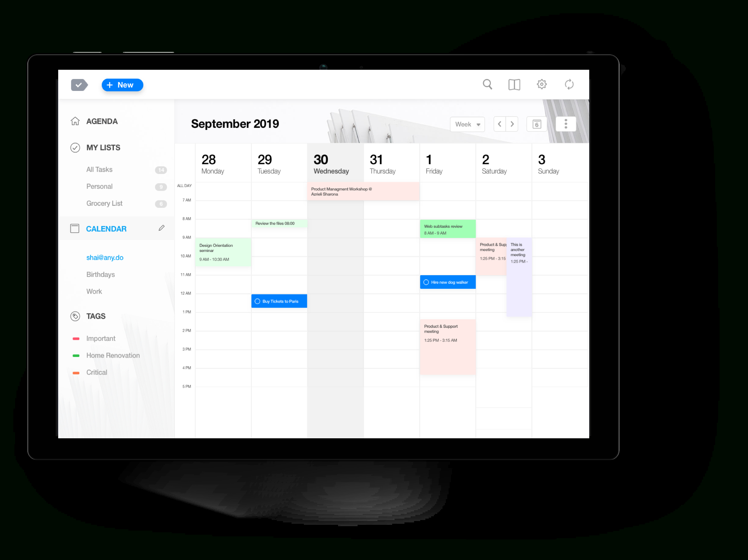This screenshot has width=748, height=560.
Task: Click the three-dot overflow menu icon
Action: tap(566, 123)
